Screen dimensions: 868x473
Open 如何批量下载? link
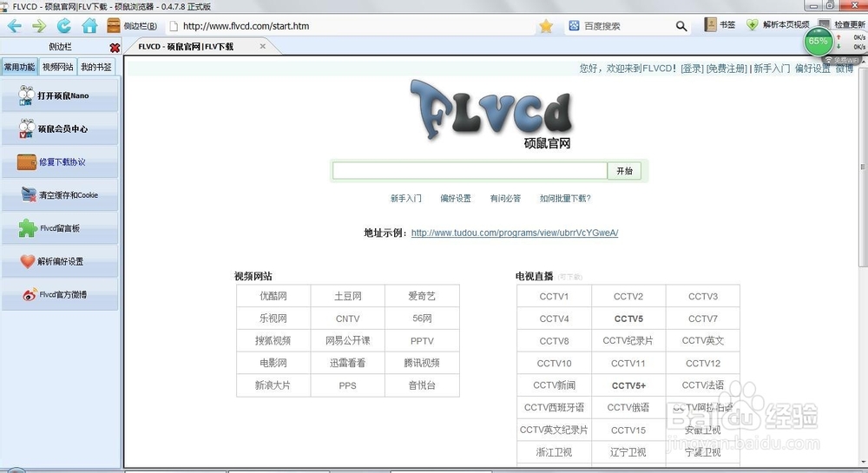[x=565, y=198]
